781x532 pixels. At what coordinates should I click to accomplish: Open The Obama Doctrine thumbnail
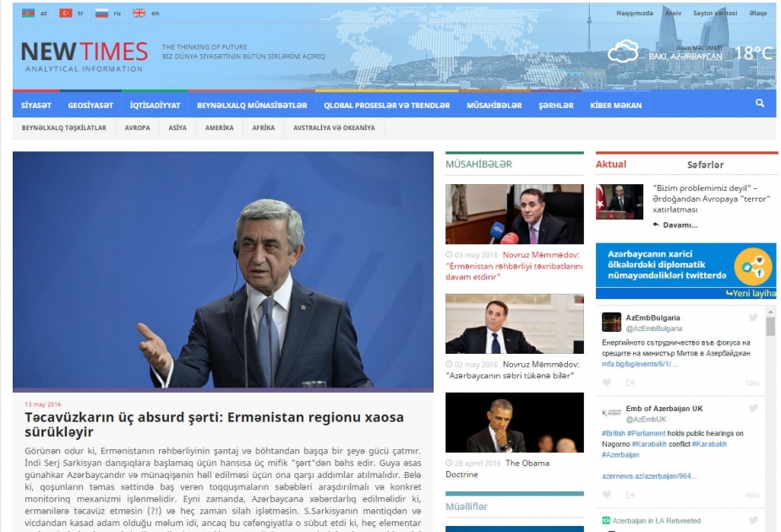(515, 422)
